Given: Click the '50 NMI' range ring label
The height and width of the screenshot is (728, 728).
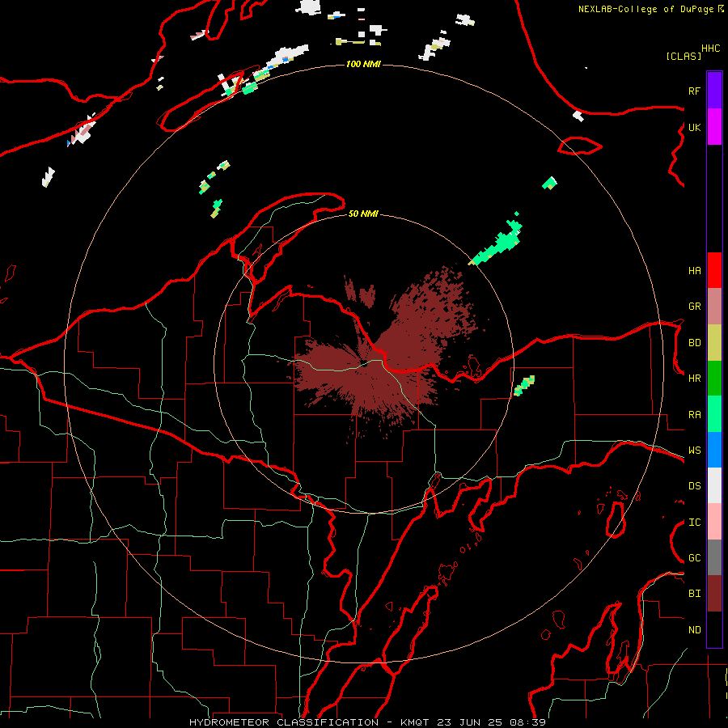Looking at the screenshot, I should pos(363,214).
